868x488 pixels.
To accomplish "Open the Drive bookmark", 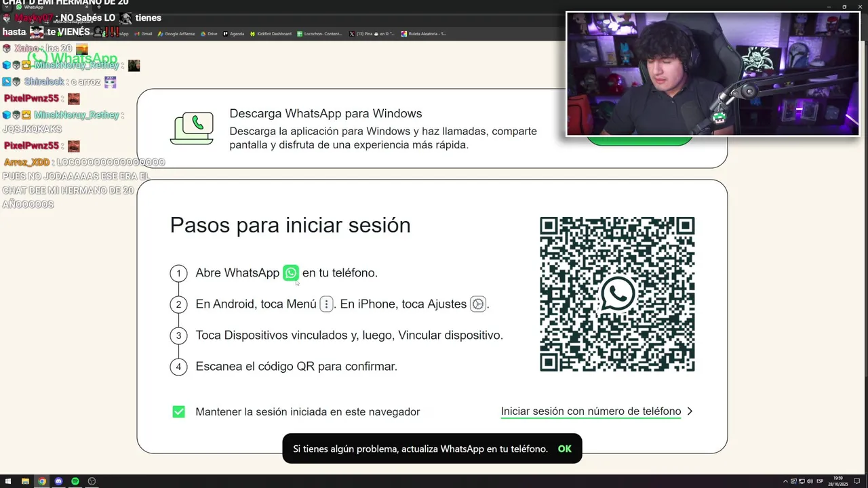I will (x=210, y=33).
